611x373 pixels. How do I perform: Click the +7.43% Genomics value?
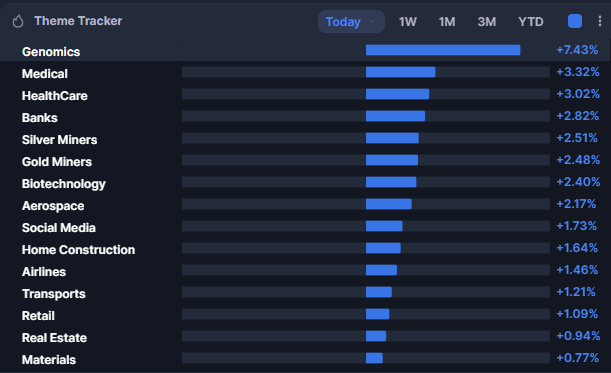[x=577, y=50]
